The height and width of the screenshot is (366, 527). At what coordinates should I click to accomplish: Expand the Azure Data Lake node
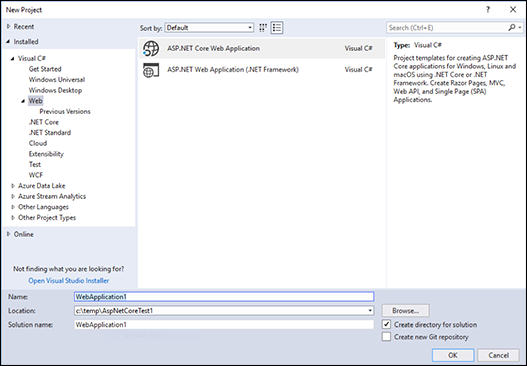coord(13,186)
